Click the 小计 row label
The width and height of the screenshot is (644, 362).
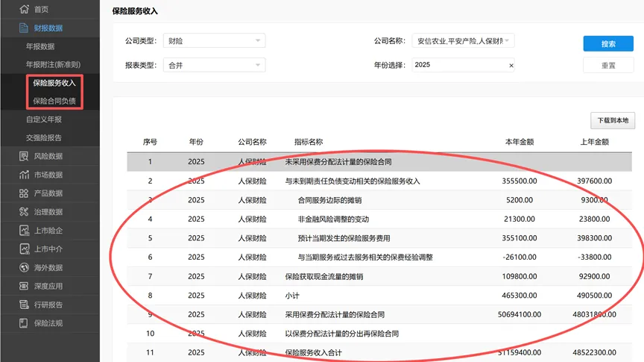(x=292, y=296)
